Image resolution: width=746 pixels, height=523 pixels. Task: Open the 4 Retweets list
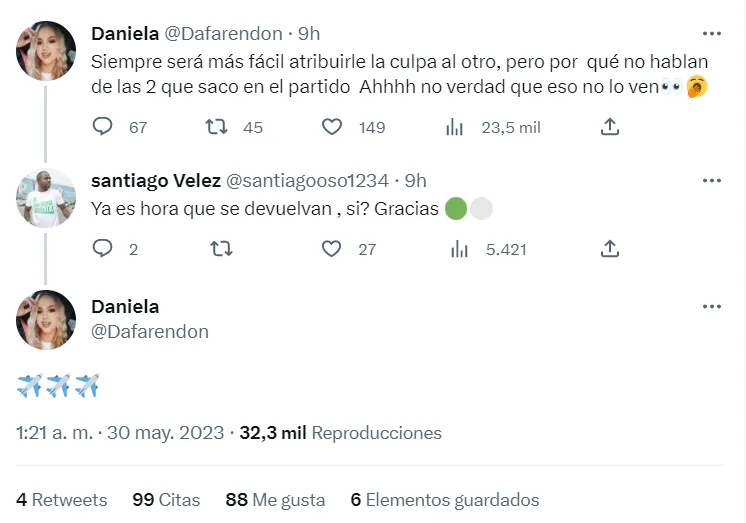62,500
